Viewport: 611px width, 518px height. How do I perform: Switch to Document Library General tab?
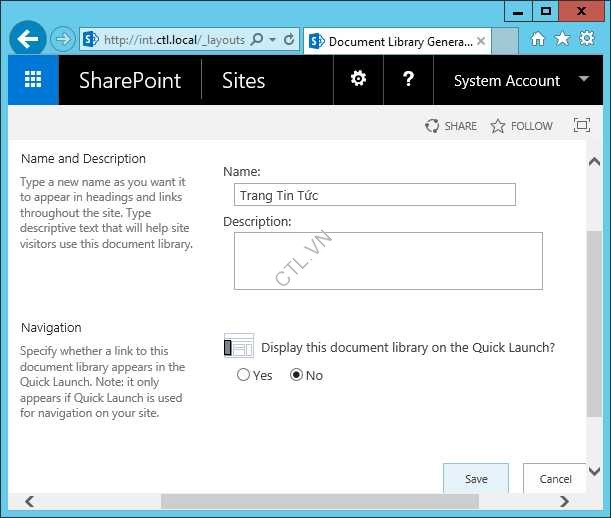tap(398, 41)
